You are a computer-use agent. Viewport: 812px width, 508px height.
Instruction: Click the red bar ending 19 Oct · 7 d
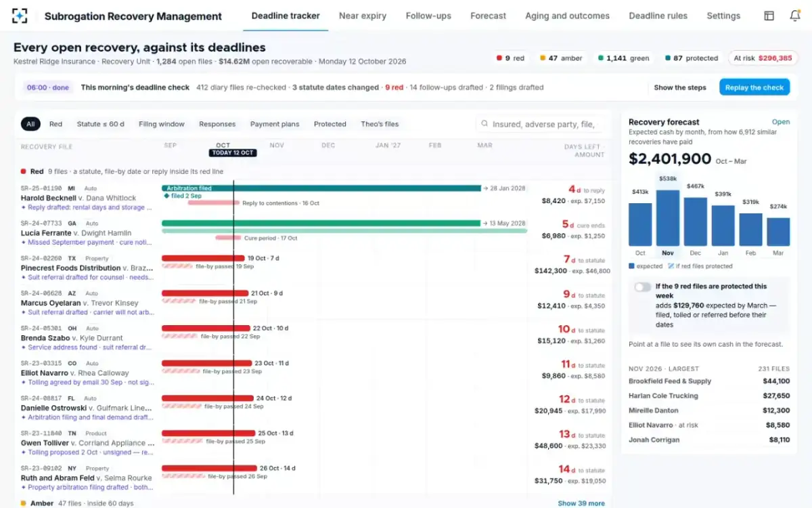(203, 258)
